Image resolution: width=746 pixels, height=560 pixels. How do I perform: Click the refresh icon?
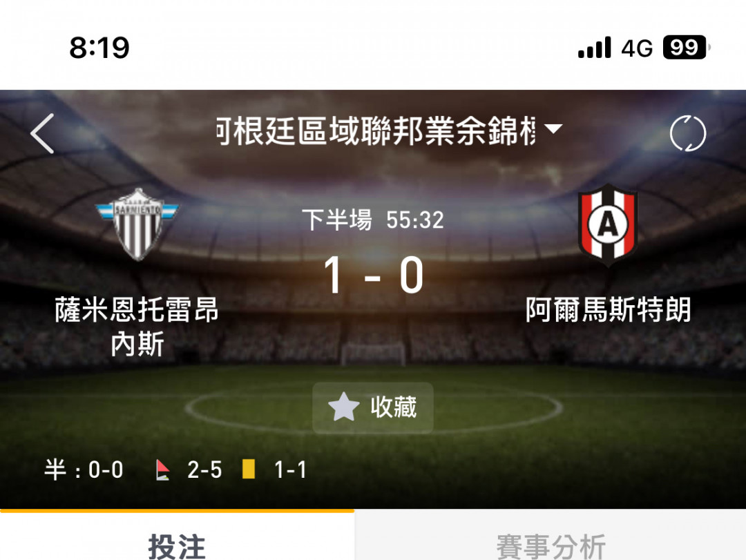click(x=687, y=134)
